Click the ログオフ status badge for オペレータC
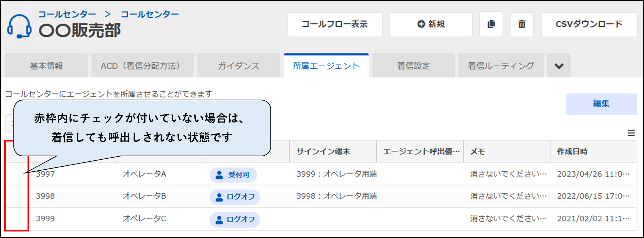Image resolution: width=644 pixels, height=238 pixels. pos(235,219)
